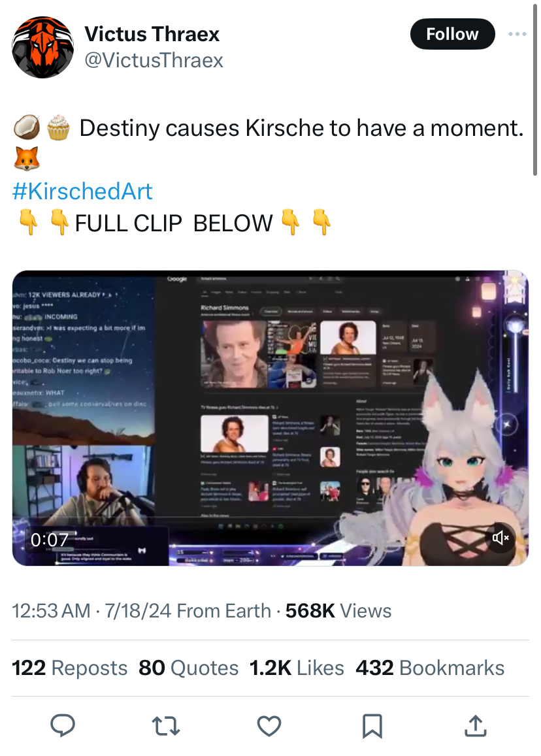
Task: Follow the Victus Thraex account
Action: click(x=452, y=34)
